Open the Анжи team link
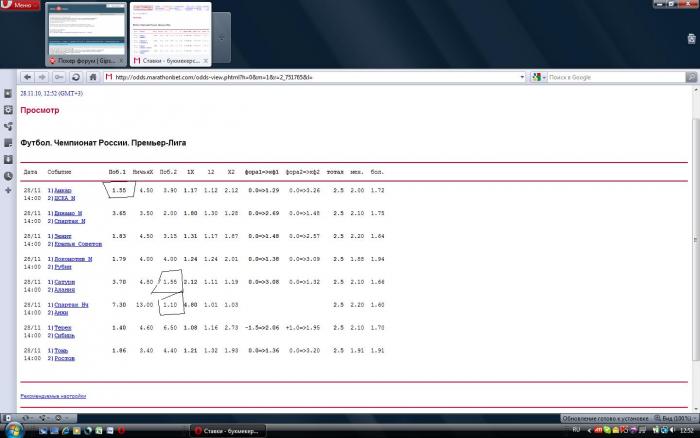Viewport: 700px width, 438px height. pos(61,313)
